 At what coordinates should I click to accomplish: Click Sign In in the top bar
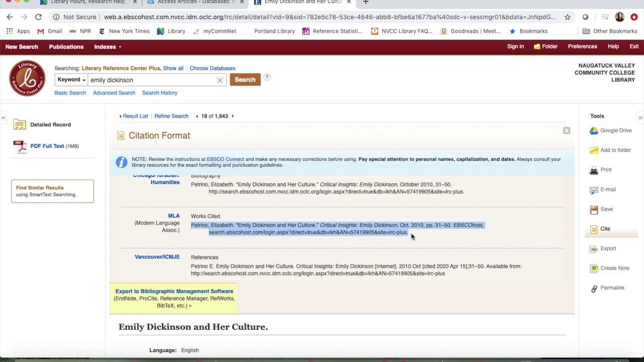click(x=515, y=46)
